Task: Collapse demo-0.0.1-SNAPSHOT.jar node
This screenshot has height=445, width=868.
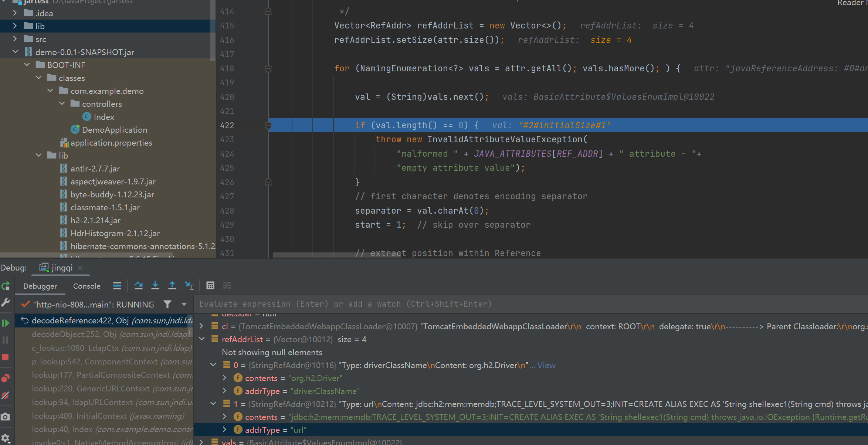Action: 15,52
